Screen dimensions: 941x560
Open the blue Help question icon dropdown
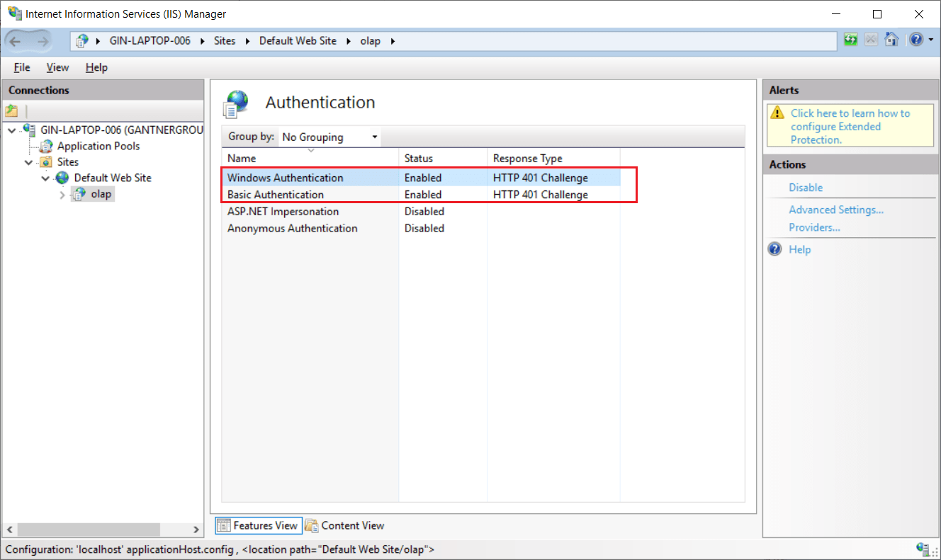[x=921, y=40]
